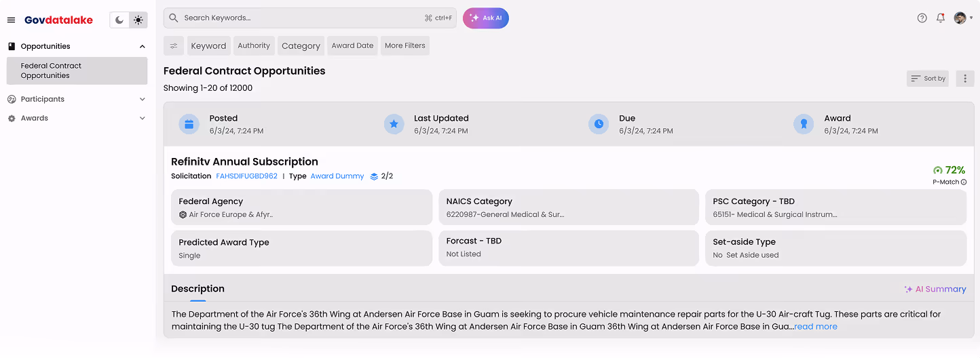Click the Set-aside Type card
Image resolution: width=980 pixels, height=358 pixels.
point(836,248)
